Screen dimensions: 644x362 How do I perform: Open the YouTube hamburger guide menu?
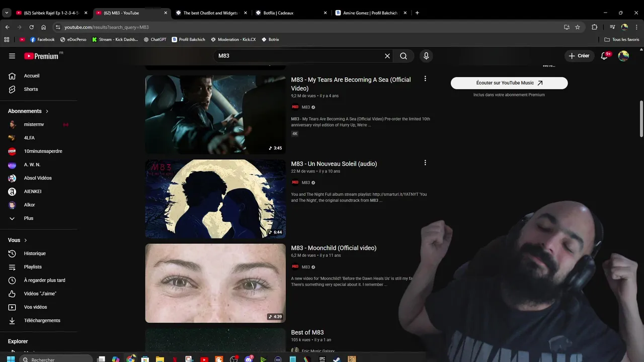click(12, 56)
